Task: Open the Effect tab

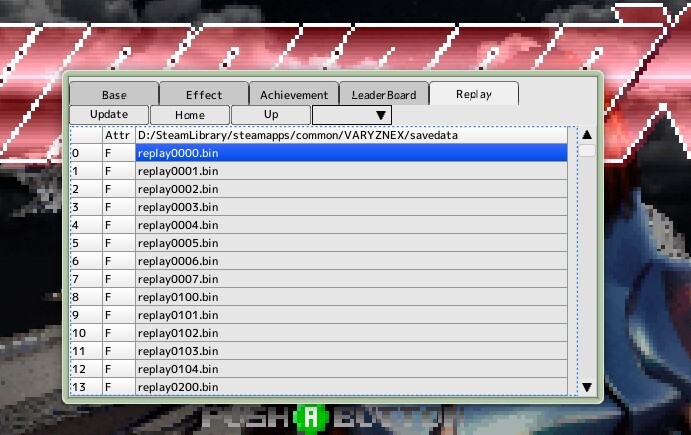Action: (204, 94)
